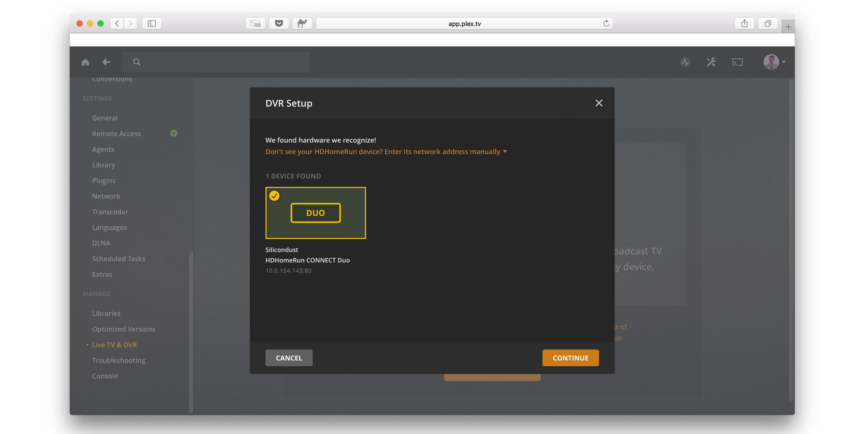Click the back arrow navigation icon
This screenshot has height=434, width=868.
click(x=106, y=62)
